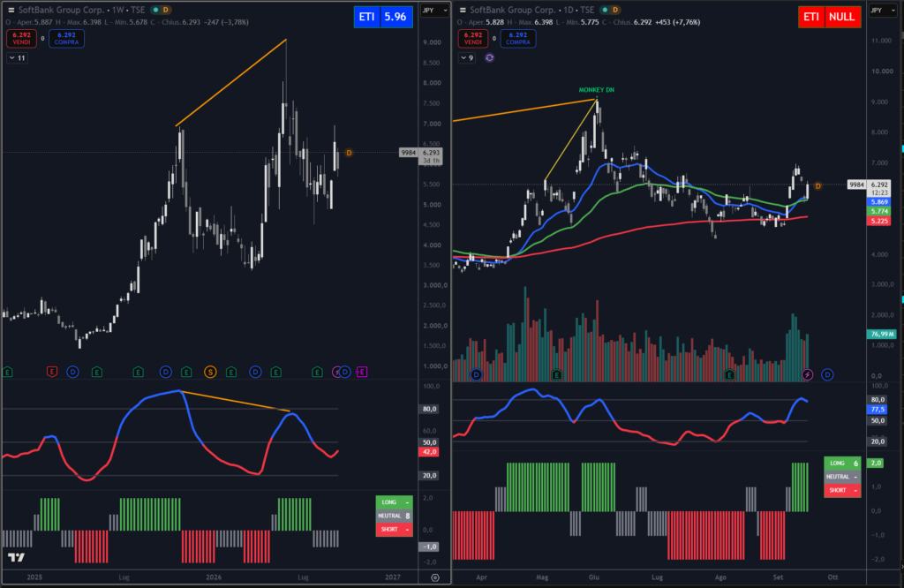The image size is (904, 588).
Task: Open the JPY currency dropdown on daily chart
Action: click(x=883, y=11)
